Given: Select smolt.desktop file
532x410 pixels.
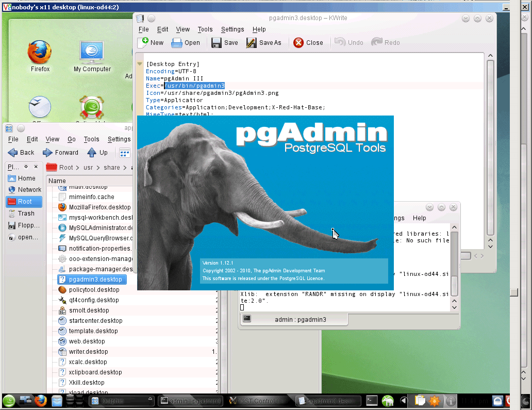Looking at the screenshot, I should 89,310.
